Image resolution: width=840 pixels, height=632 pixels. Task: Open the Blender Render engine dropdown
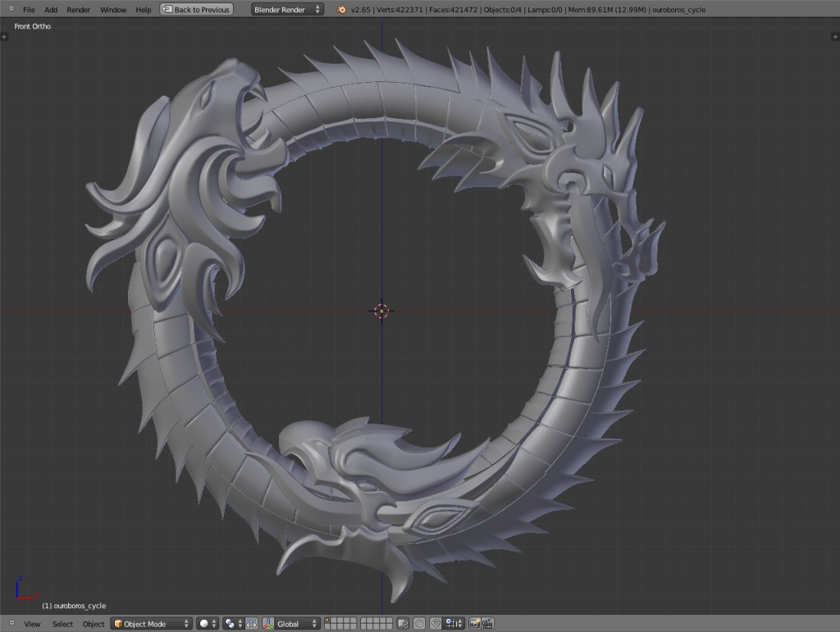coord(286,9)
